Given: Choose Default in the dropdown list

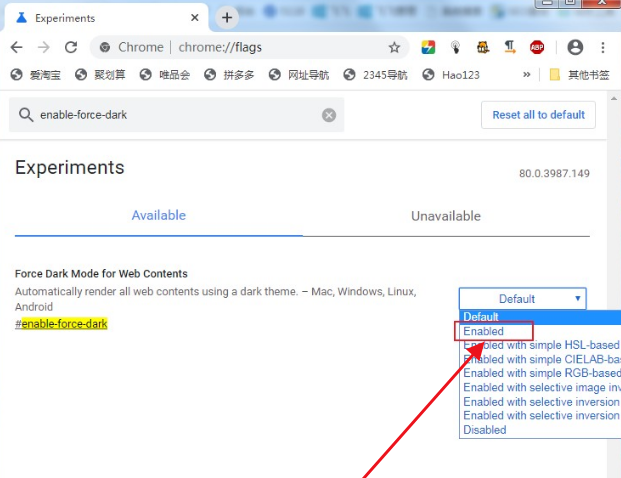Looking at the screenshot, I should tap(540, 317).
